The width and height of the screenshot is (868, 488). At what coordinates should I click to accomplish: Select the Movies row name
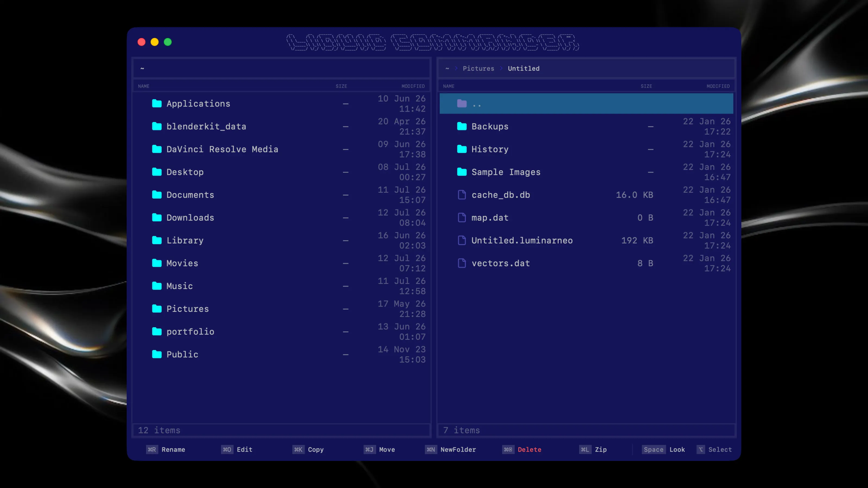(x=182, y=263)
